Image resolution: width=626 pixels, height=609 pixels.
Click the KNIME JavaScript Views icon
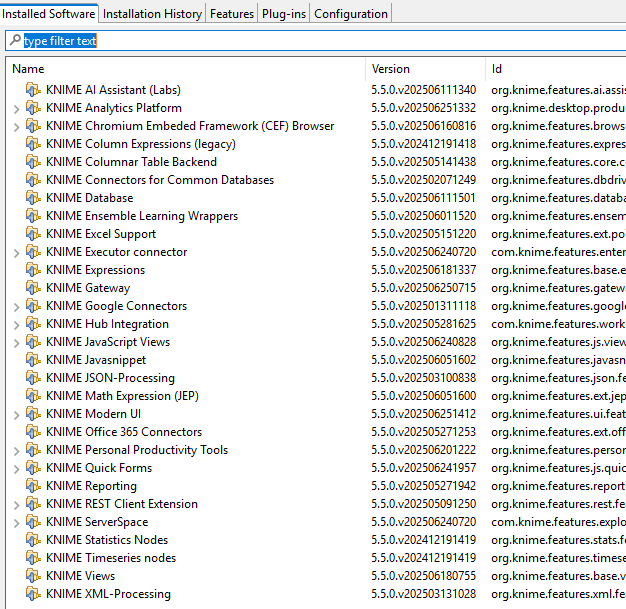click(x=33, y=341)
